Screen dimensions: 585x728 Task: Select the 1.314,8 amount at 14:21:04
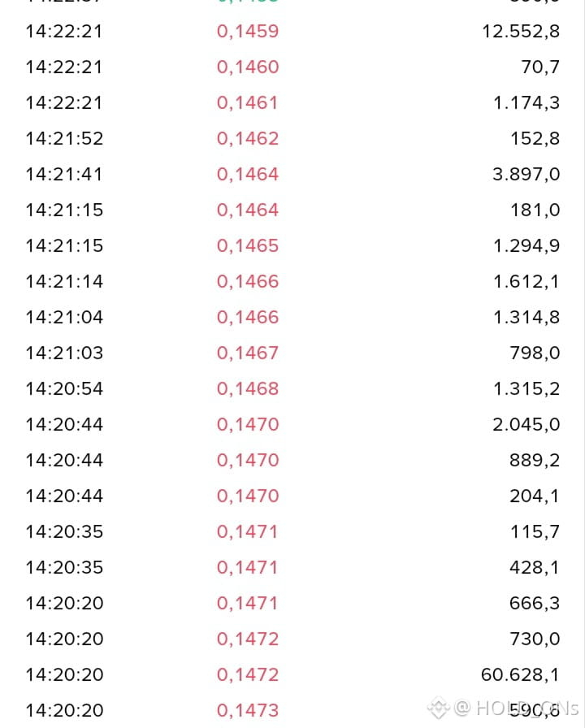tap(526, 318)
